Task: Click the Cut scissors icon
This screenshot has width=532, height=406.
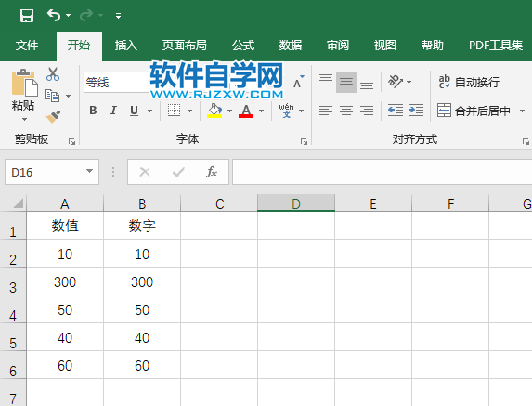Action: click(53, 74)
